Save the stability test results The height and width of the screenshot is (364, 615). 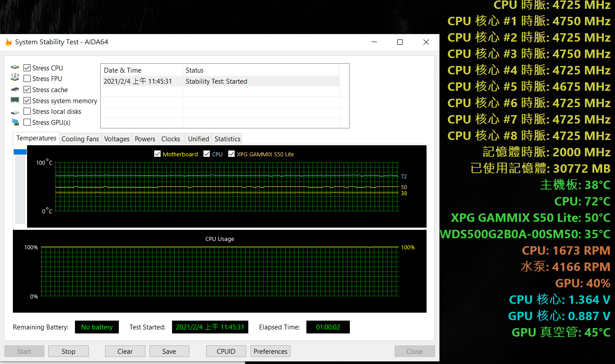coord(169,351)
